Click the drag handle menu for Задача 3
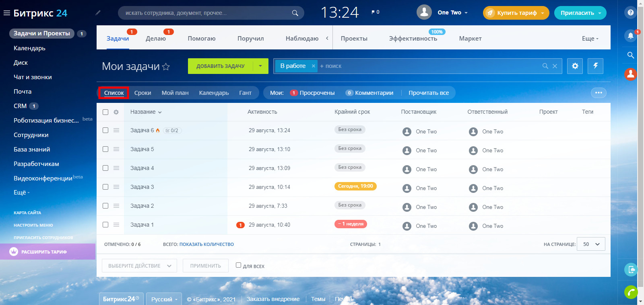 click(x=116, y=187)
